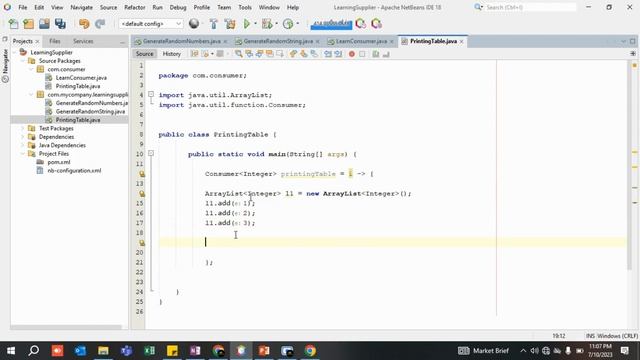640x360 pixels.
Task: Toggle Rectangular Selection in the editor toolbar
Action: (x=280, y=54)
